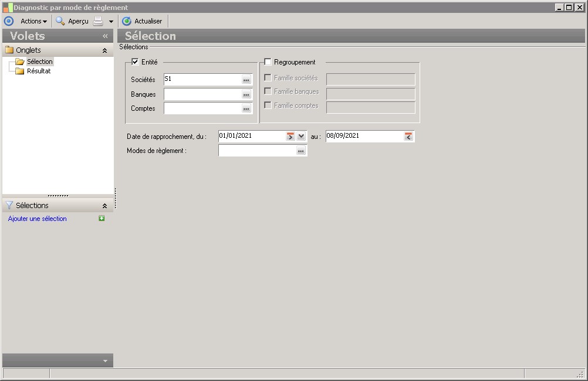Click the end date calendar arrow icon
The height and width of the screenshot is (381, 588).
(408, 137)
